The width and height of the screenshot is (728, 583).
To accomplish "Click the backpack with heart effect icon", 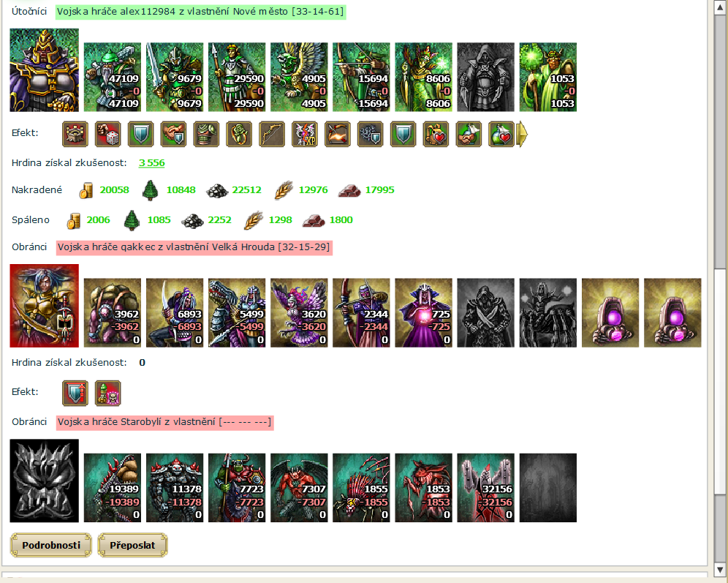I will coord(436,135).
